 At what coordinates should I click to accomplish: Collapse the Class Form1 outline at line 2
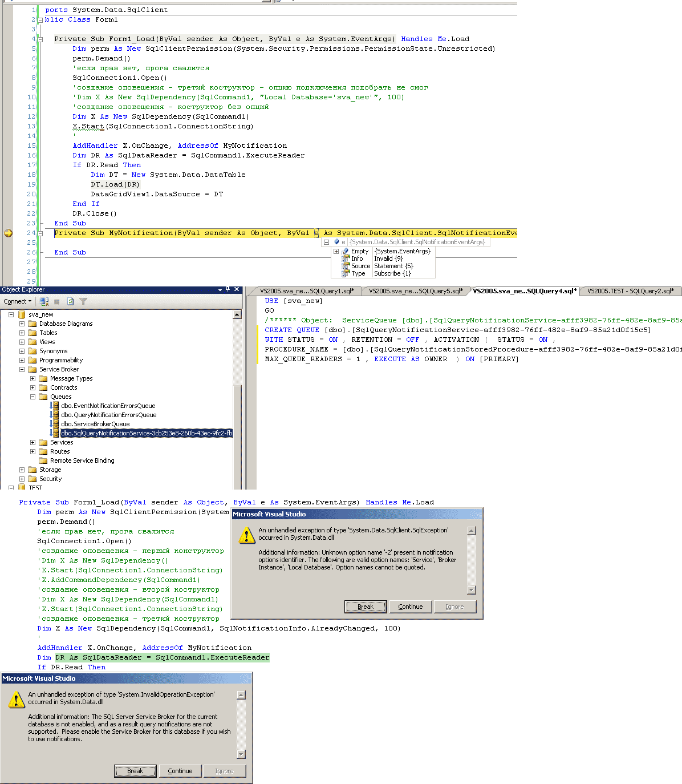coord(40,20)
